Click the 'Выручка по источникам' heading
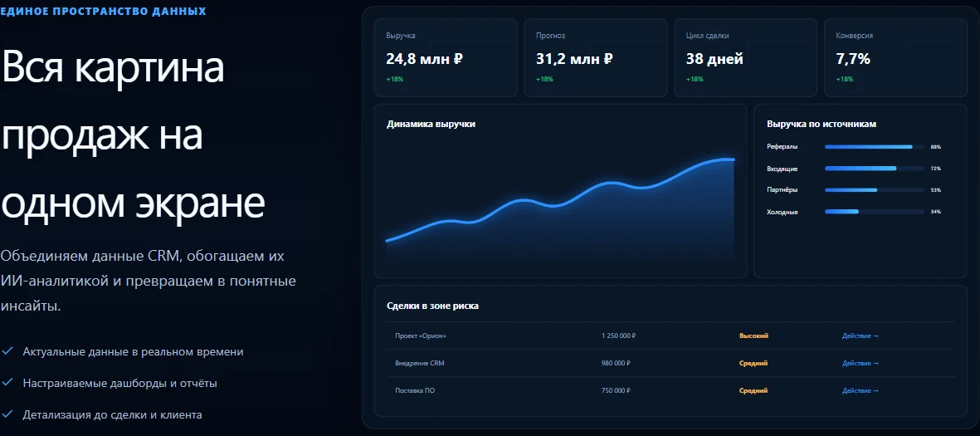 (822, 124)
